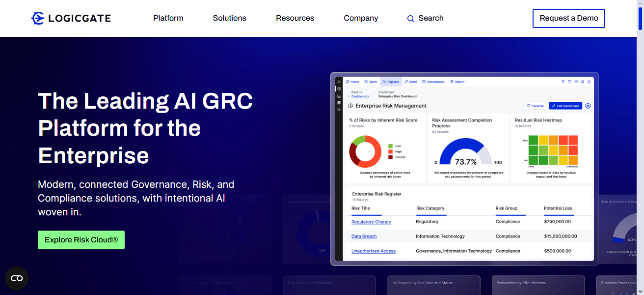Viewport: 644px width, 295px height.
Task: Open the Data Breach risk link
Action: tap(364, 236)
